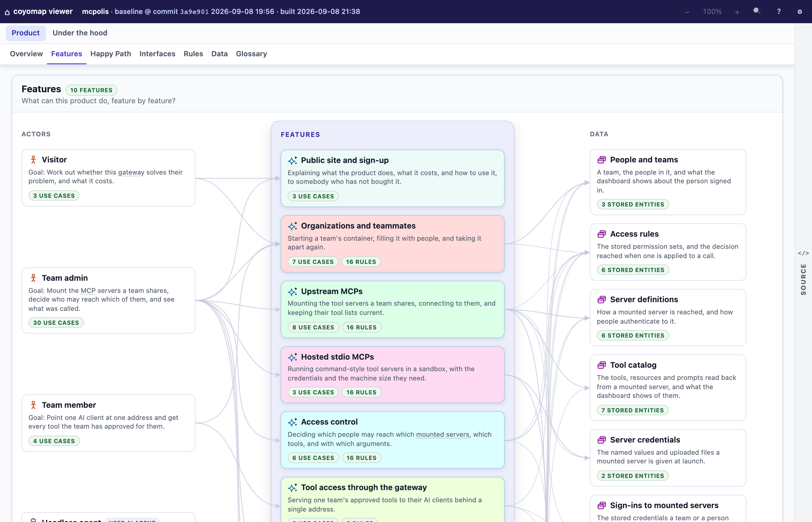The height and width of the screenshot is (522, 812).
Task: Switch to Under the hood view
Action: coord(80,33)
